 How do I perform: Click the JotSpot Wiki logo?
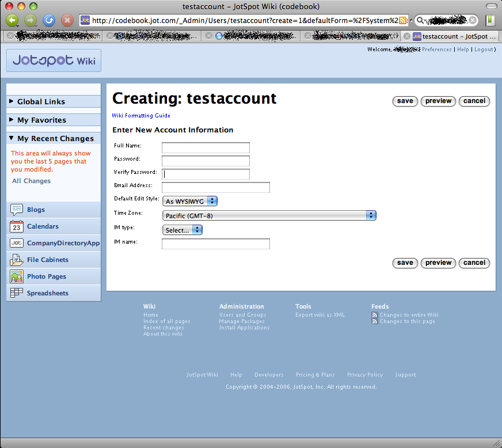click(x=54, y=60)
